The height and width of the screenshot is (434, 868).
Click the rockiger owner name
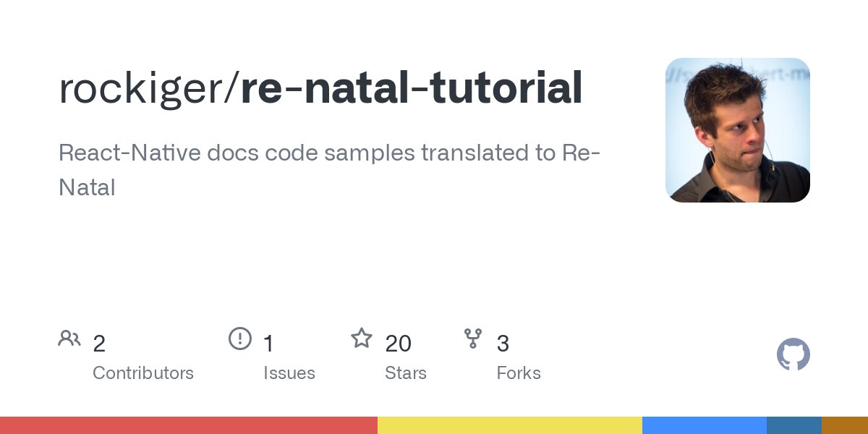pyautogui.click(x=142, y=89)
